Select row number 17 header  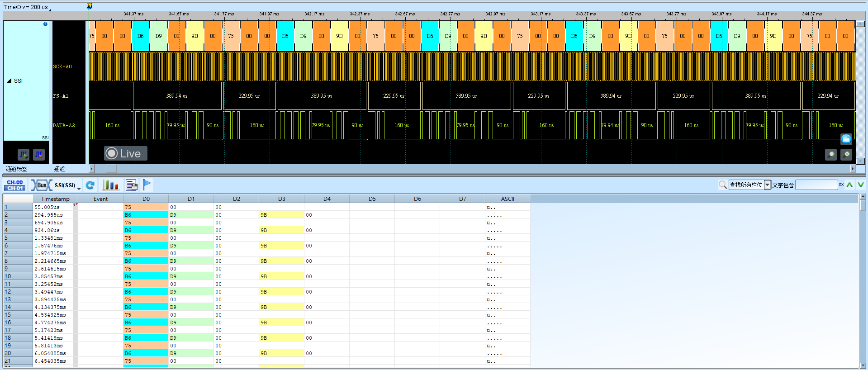tap(18, 330)
